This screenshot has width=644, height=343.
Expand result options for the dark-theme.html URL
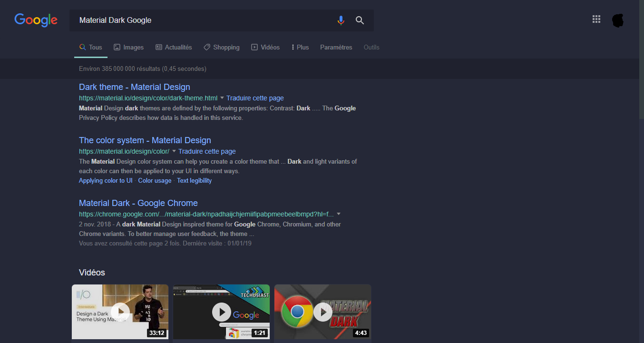(222, 98)
